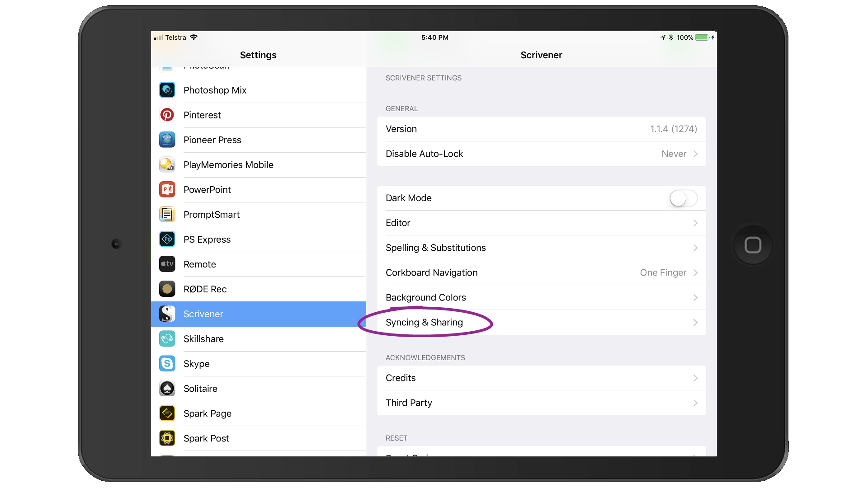Tap the Photoshop Mix app icon
Viewport: 868px width, 488px height.
click(167, 90)
